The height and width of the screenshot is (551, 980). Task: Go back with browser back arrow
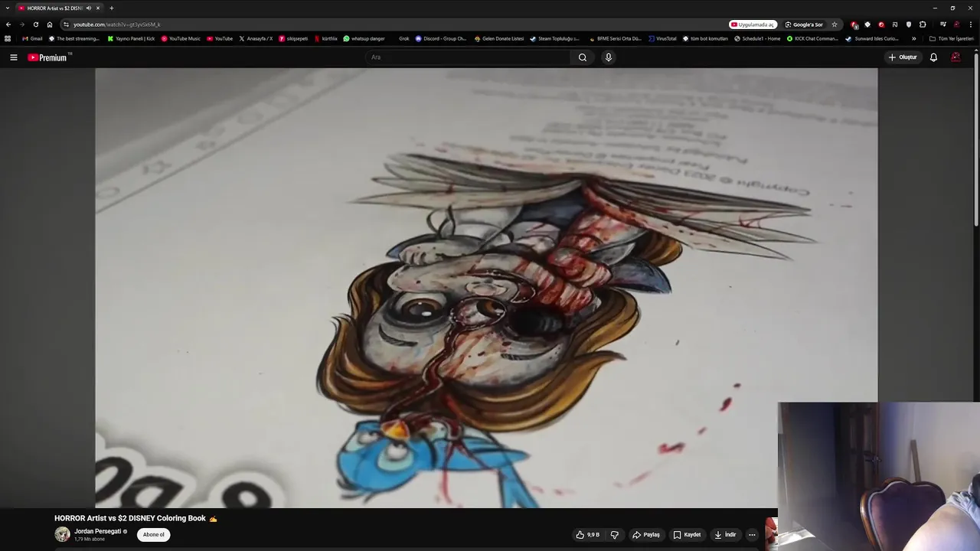pyautogui.click(x=8, y=24)
